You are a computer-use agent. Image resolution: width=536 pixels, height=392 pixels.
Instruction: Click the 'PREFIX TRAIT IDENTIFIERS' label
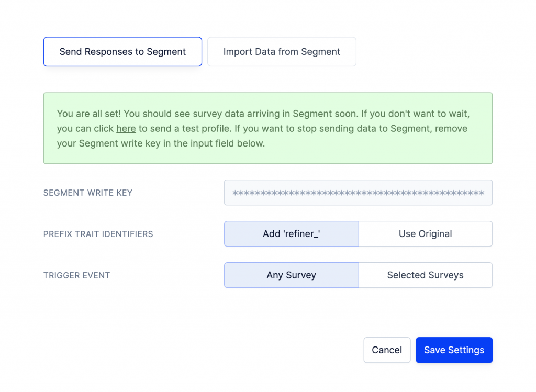(x=98, y=234)
